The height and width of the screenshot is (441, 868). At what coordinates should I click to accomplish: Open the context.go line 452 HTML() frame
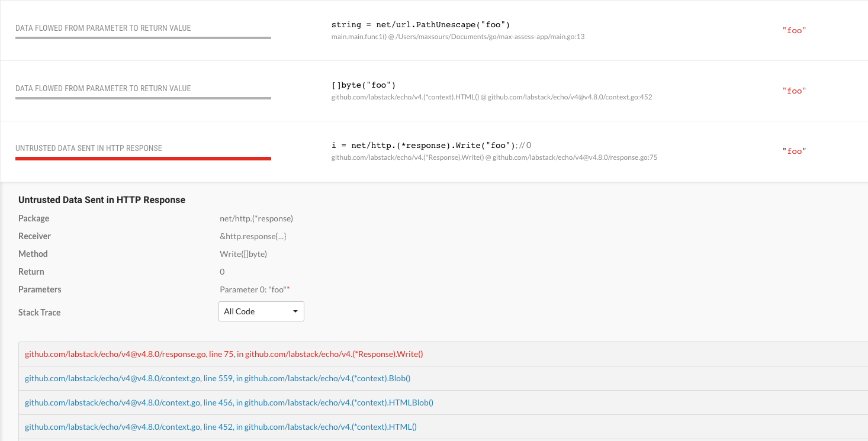click(x=221, y=427)
